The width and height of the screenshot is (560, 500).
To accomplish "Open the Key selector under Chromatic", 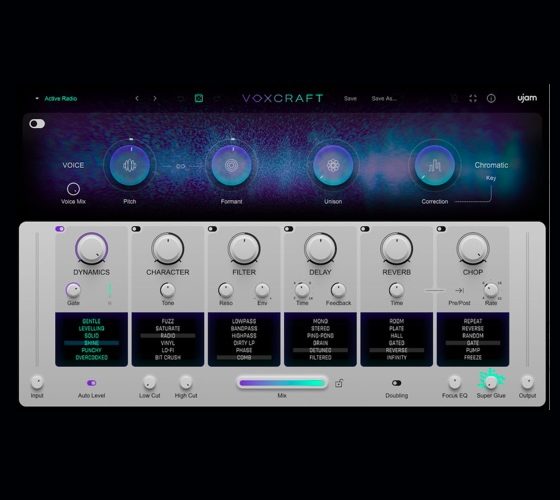I will pyautogui.click(x=491, y=178).
